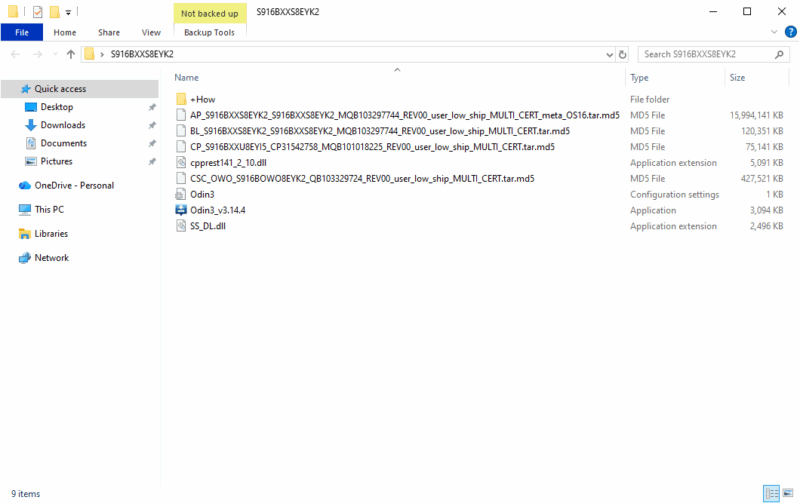Click the Properties icon in quick access toolbar

[37, 12]
